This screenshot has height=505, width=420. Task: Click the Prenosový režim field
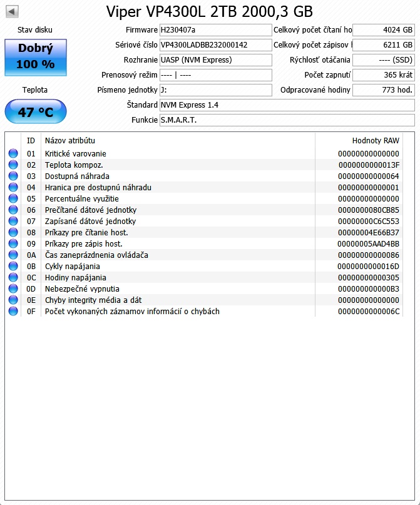tap(216, 75)
